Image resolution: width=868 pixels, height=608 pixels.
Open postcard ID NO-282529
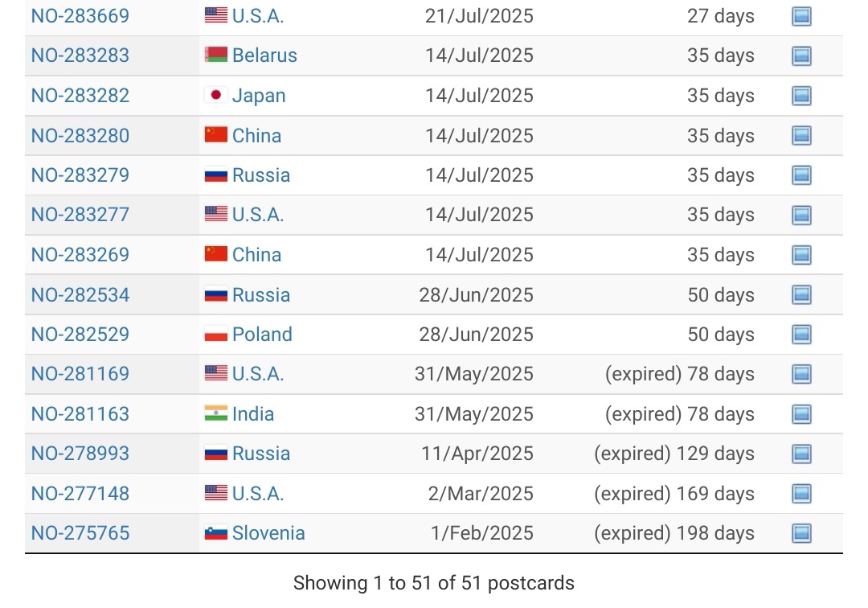80,335
